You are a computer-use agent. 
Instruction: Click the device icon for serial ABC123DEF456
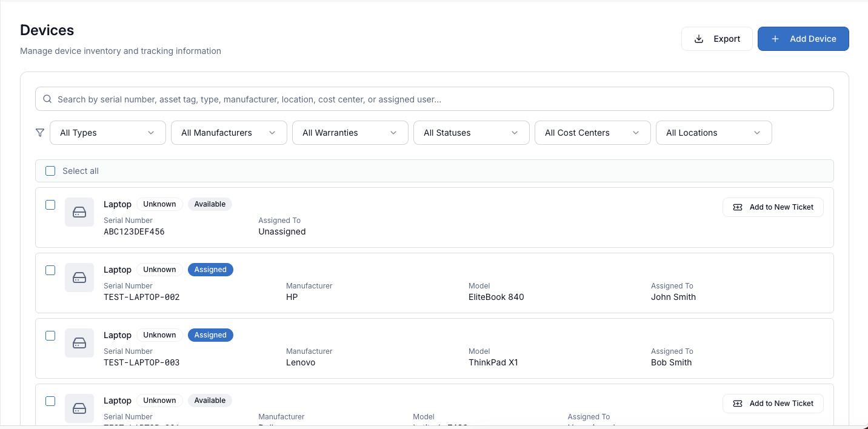pyautogui.click(x=79, y=212)
